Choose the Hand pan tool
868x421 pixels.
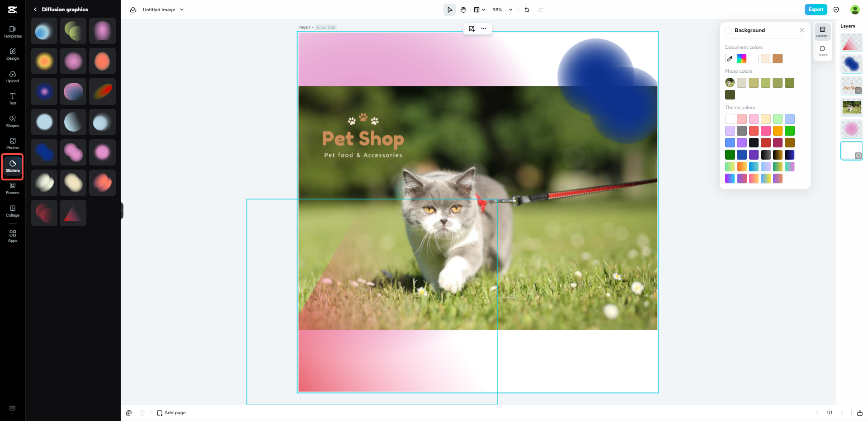point(463,9)
